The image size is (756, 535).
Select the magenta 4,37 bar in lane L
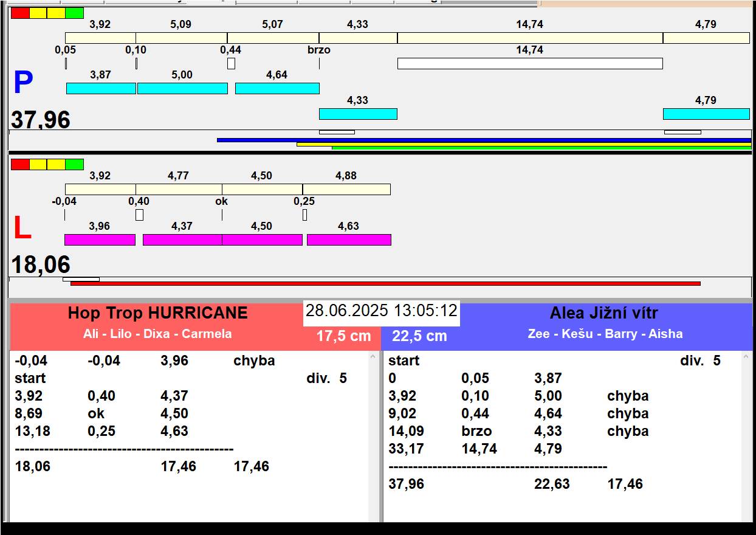(182, 240)
